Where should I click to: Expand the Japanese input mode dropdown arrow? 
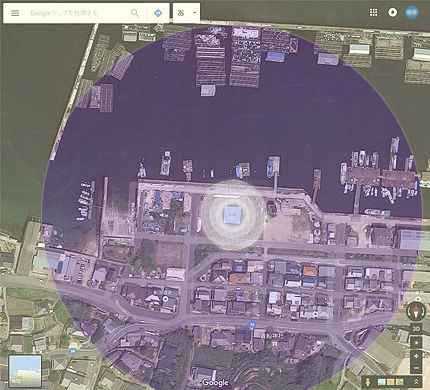[195, 13]
